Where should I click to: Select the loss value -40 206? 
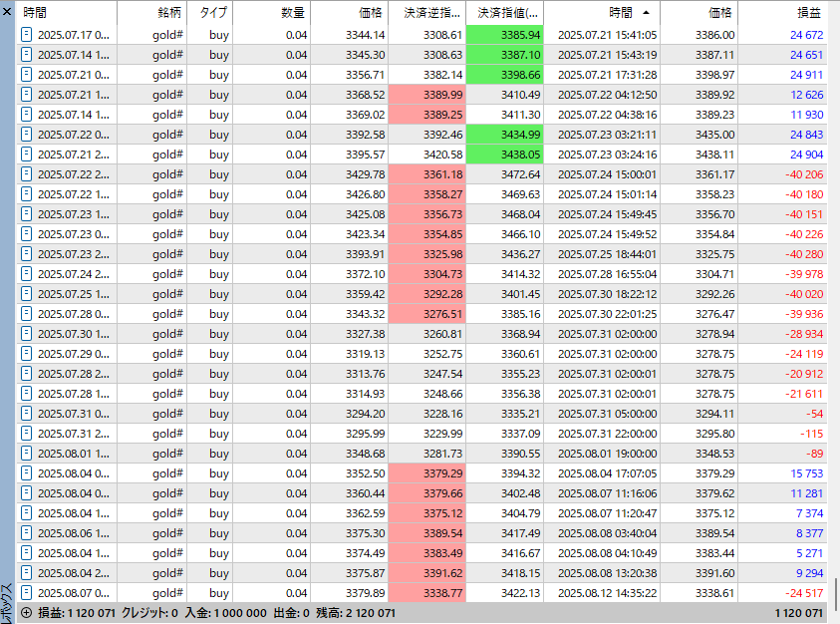click(x=804, y=174)
